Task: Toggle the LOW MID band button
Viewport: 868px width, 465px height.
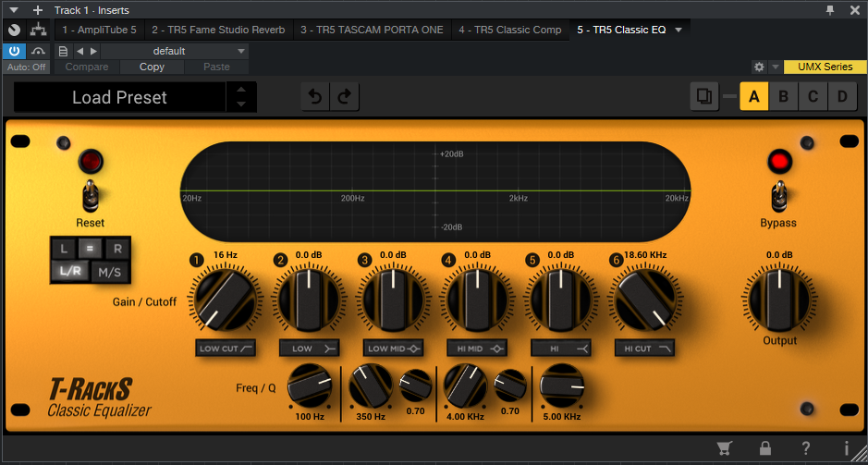Action: 394,349
